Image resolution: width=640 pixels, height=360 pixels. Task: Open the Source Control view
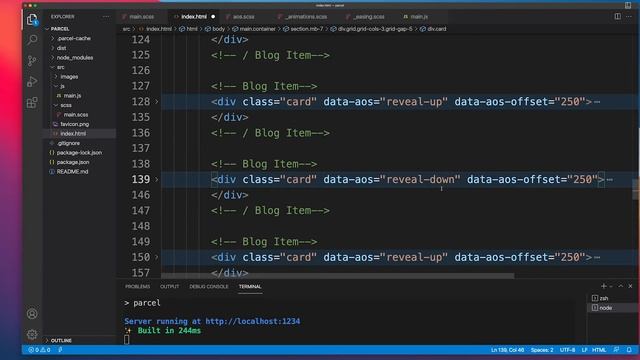[x=32, y=60]
